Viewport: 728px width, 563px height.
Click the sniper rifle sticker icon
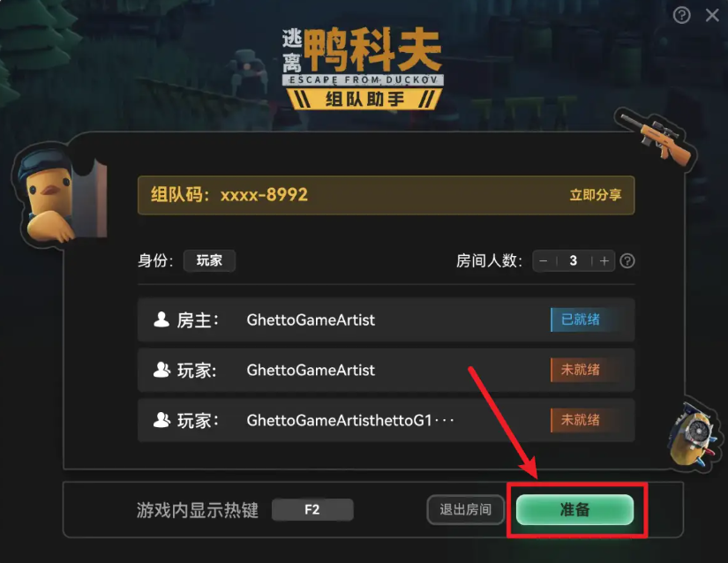point(656,136)
